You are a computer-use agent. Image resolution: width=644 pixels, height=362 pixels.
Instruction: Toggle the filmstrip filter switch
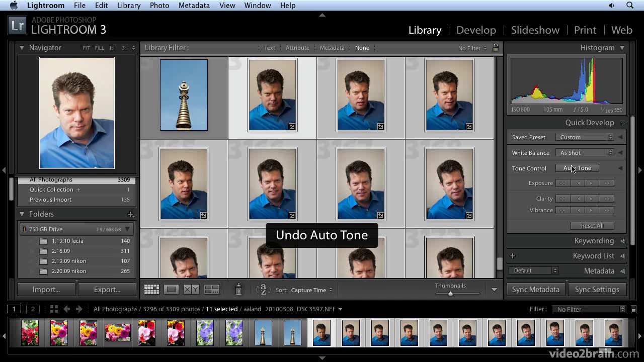point(633,310)
